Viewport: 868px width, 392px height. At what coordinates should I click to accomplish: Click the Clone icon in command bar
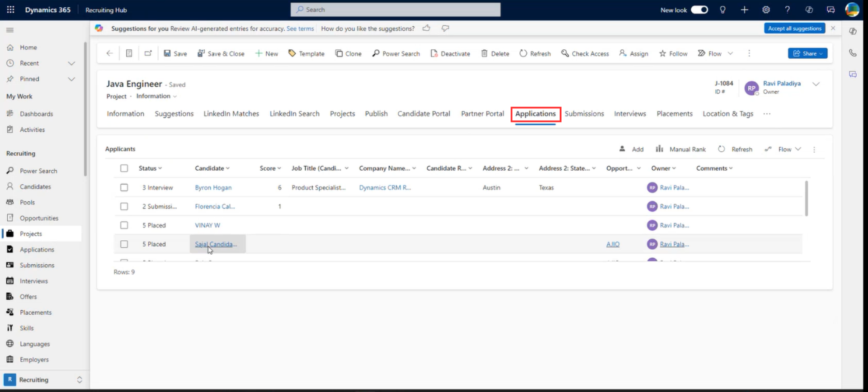[x=339, y=53]
